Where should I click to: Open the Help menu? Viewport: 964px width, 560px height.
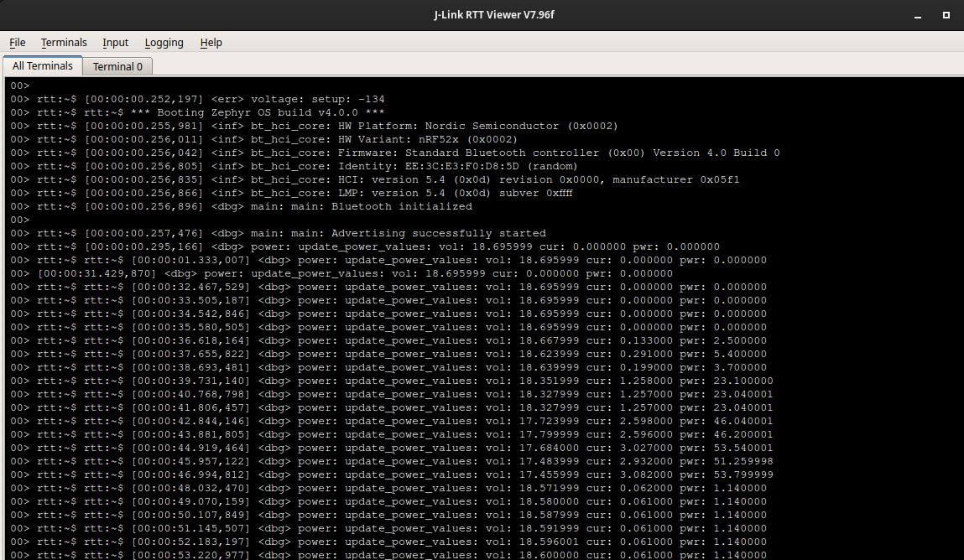211,43
